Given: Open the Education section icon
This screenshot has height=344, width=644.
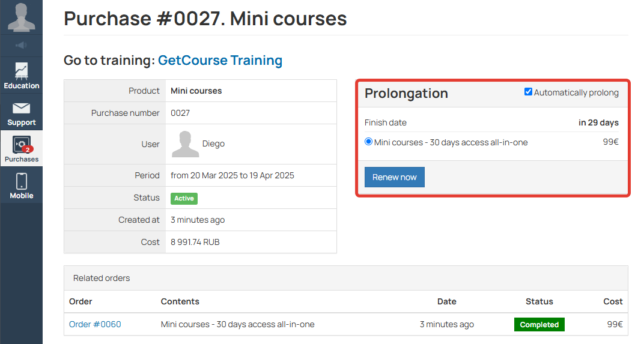Looking at the screenshot, I should click(x=22, y=71).
